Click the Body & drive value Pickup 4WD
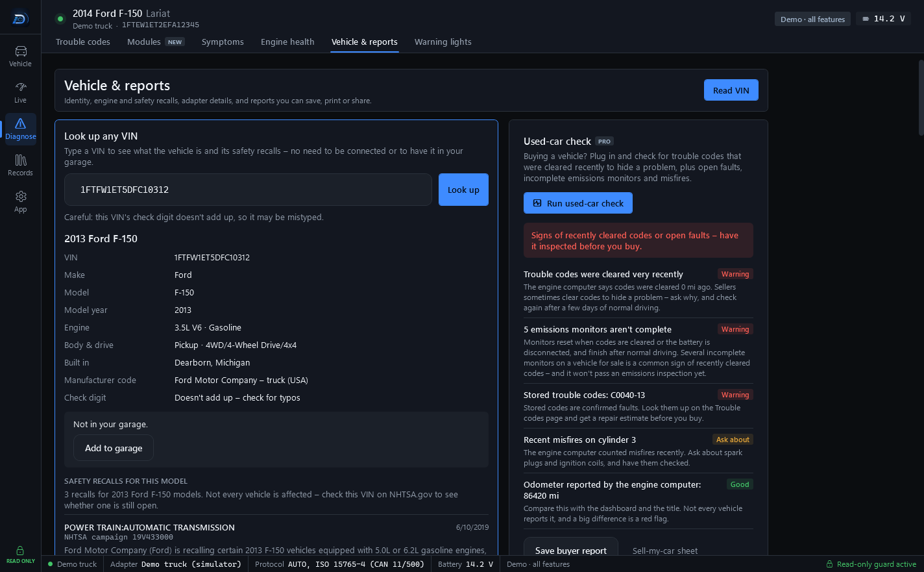This screenshot has width=924, height=572. point(236,345)
